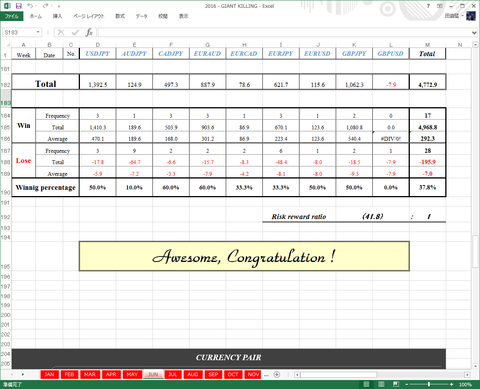The image size is (480, 389).
Task: Click the Redo arrow icon
Action: [46, 5]
